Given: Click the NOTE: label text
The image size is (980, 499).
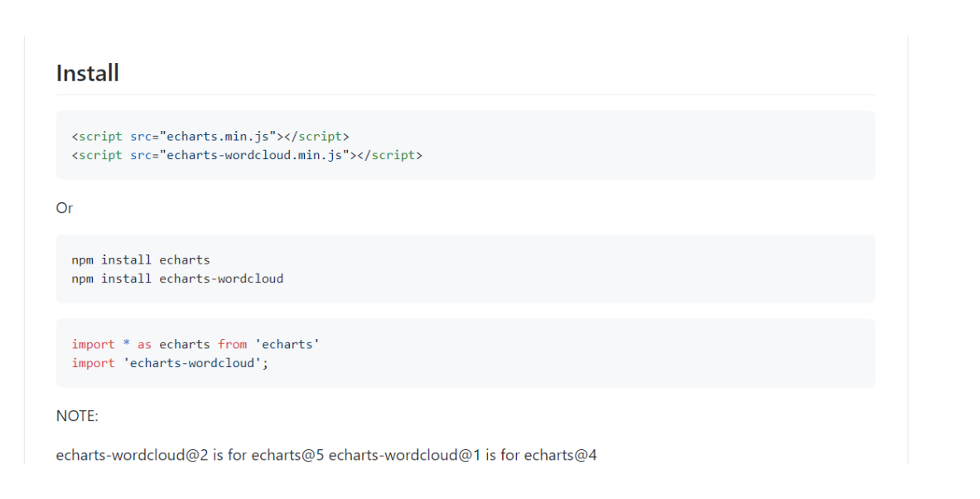Looking at the screenshot, I should coord(77,416).
